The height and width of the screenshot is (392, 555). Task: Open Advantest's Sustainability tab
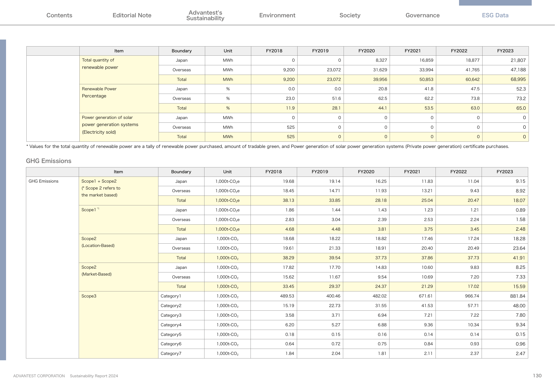coord(205,15)
